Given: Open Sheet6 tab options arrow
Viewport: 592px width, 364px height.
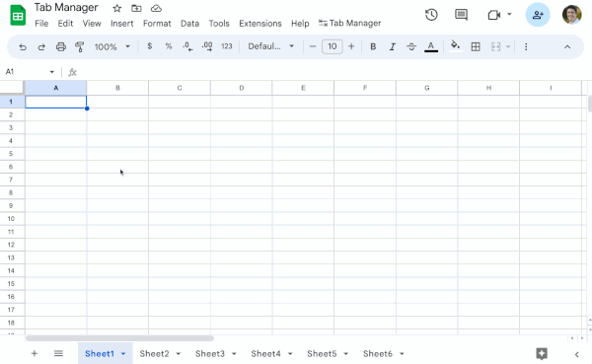Looking at the screenshot, I should point(402,354).
